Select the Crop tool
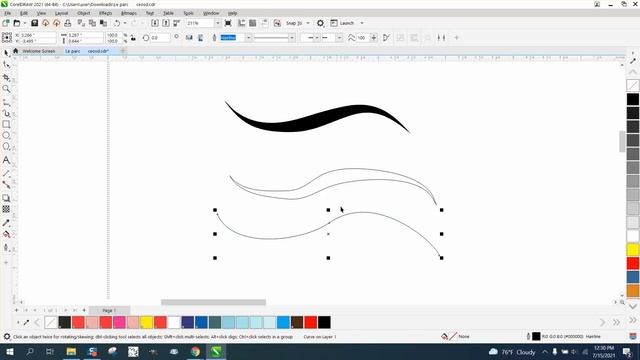 click(6, 77)
